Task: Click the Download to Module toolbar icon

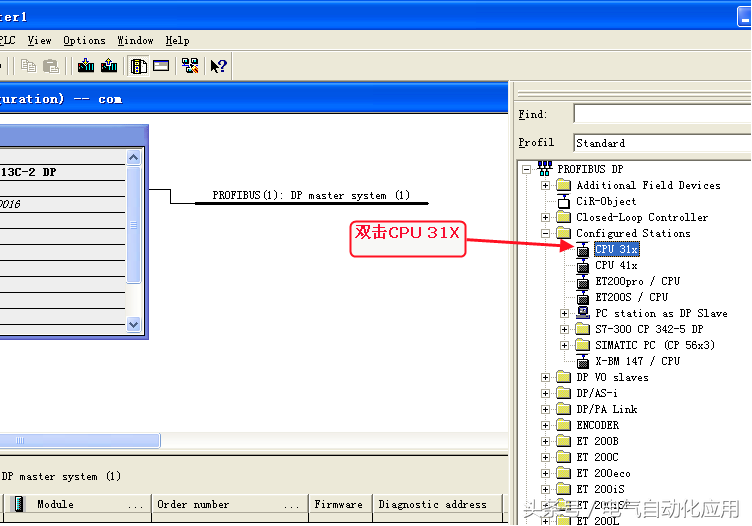Action: pos(86,66)
